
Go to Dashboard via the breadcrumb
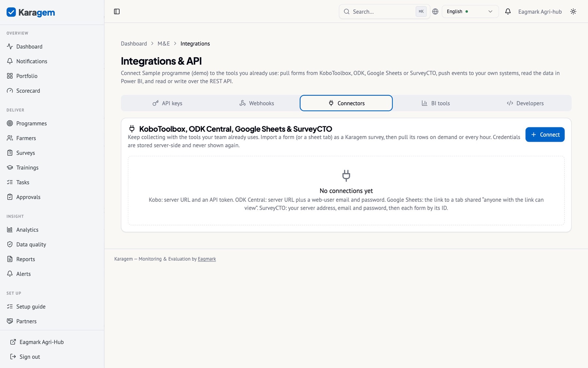134,44
